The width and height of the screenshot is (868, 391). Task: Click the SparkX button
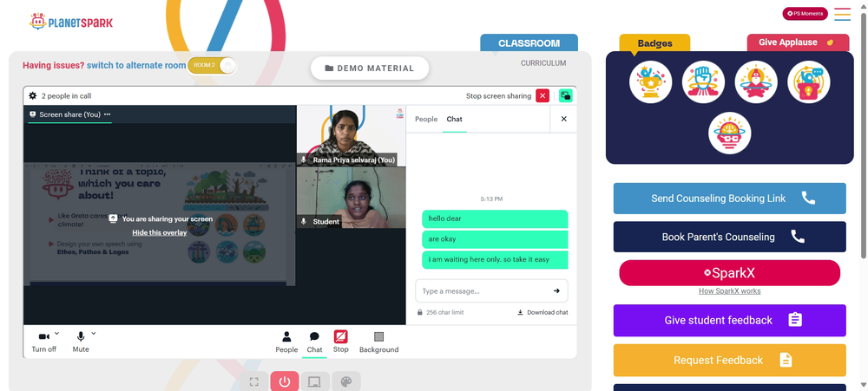730,273
